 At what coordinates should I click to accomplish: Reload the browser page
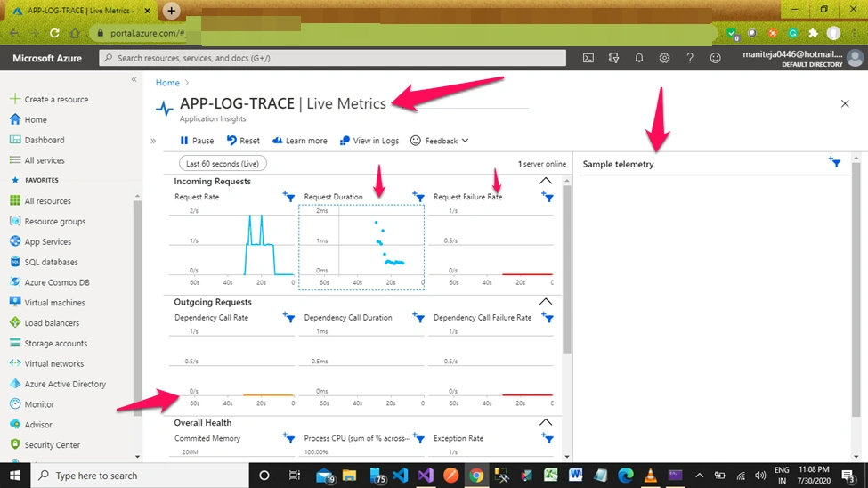(54, 33)
